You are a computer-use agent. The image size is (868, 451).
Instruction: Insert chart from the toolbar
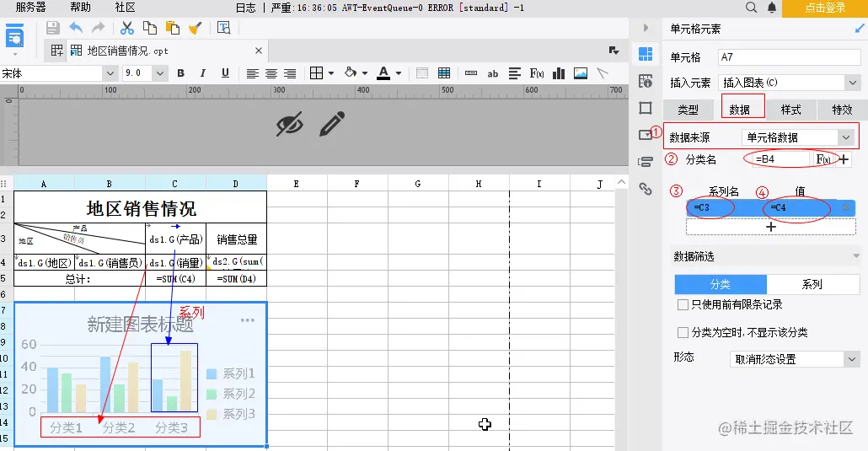[559, 73]
